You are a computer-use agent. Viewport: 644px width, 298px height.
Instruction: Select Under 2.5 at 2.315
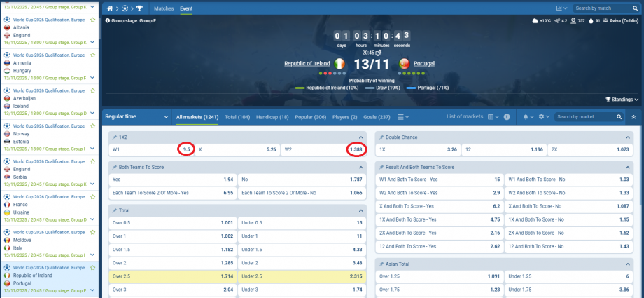click(x=302, y=276)
